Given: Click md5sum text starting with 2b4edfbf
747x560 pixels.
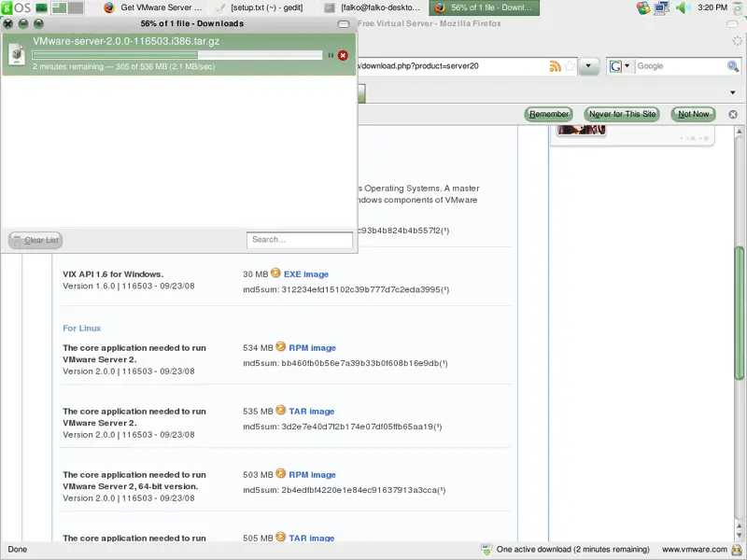Looking at the screenshot, I should 344,490.
